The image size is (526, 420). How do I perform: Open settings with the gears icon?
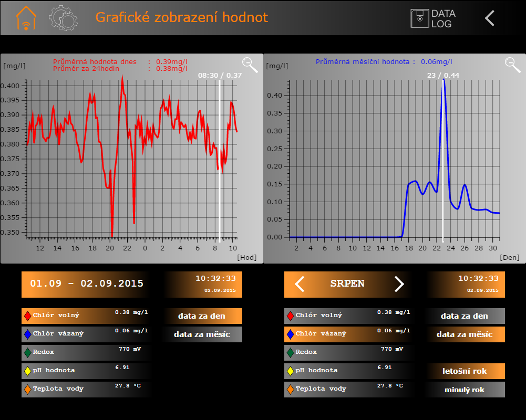63,18
